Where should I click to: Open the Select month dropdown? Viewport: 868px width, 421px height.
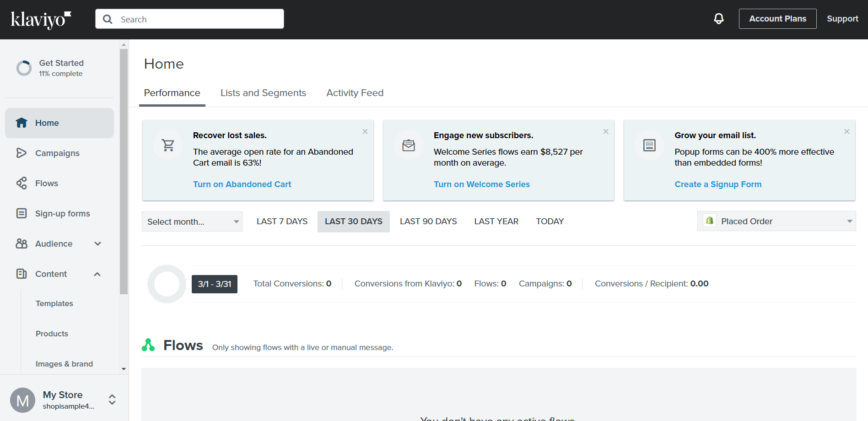point(192,221)
